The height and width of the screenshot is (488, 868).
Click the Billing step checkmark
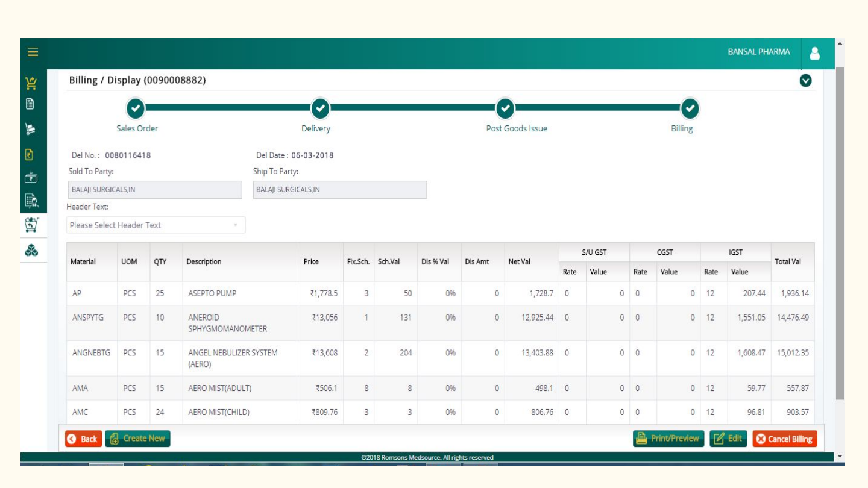(x=690, y=108)
